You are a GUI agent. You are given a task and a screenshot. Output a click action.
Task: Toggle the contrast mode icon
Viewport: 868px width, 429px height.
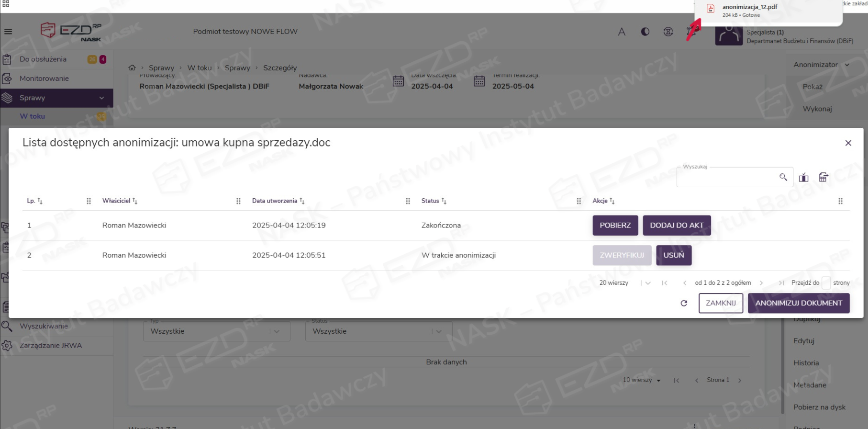tap(645, 32)
